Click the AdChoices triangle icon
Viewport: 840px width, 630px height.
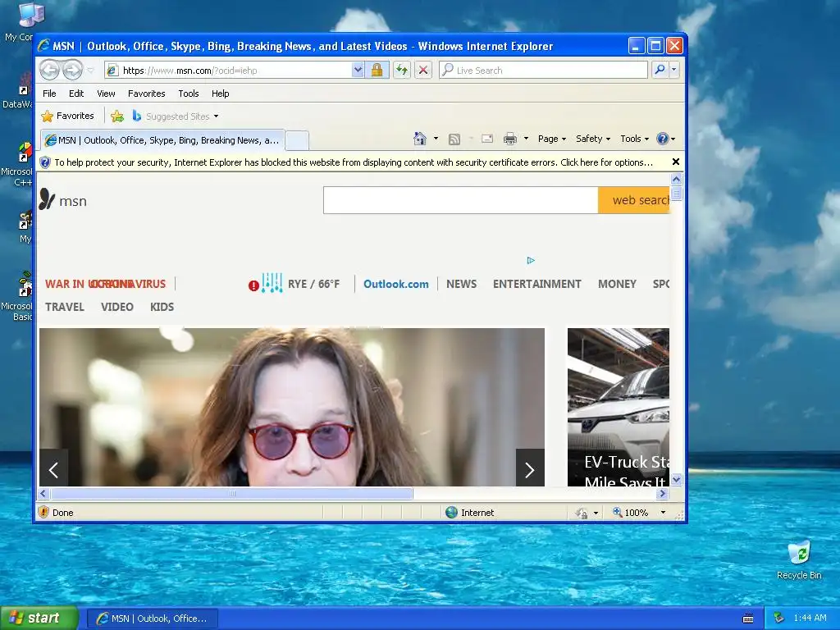click(531, 260)
